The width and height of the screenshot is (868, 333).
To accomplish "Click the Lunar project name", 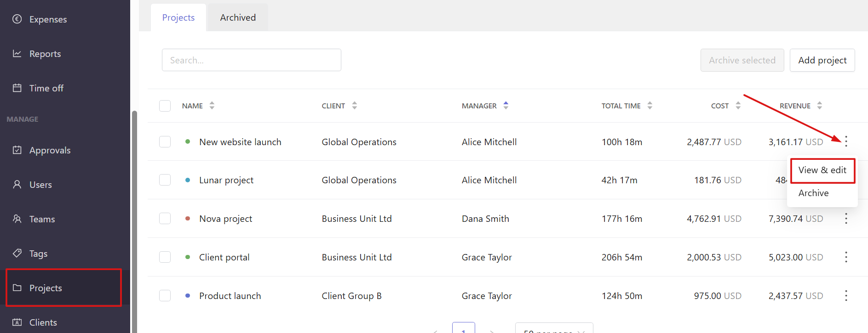I will pyautogui.click(x=226, y=180).
